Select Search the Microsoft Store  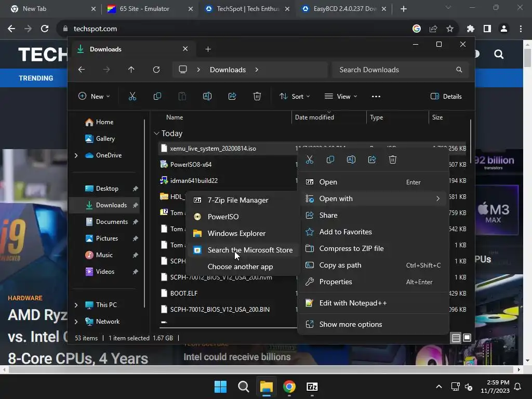click(242, 250)
